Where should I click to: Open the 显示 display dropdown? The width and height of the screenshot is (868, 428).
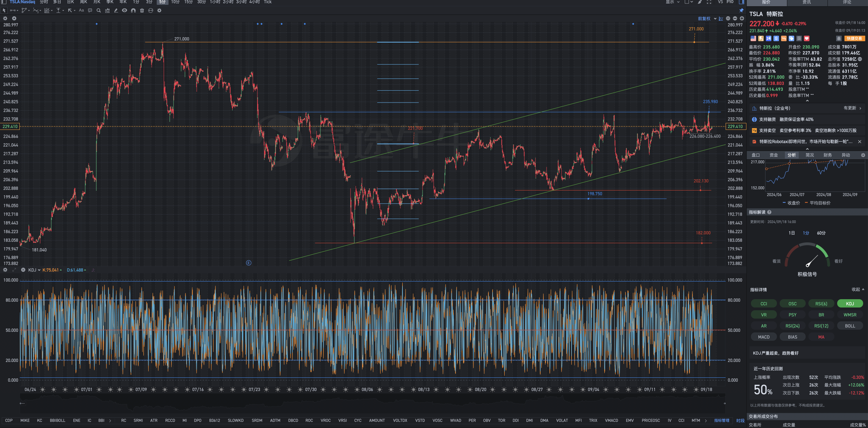click(673, 2)
